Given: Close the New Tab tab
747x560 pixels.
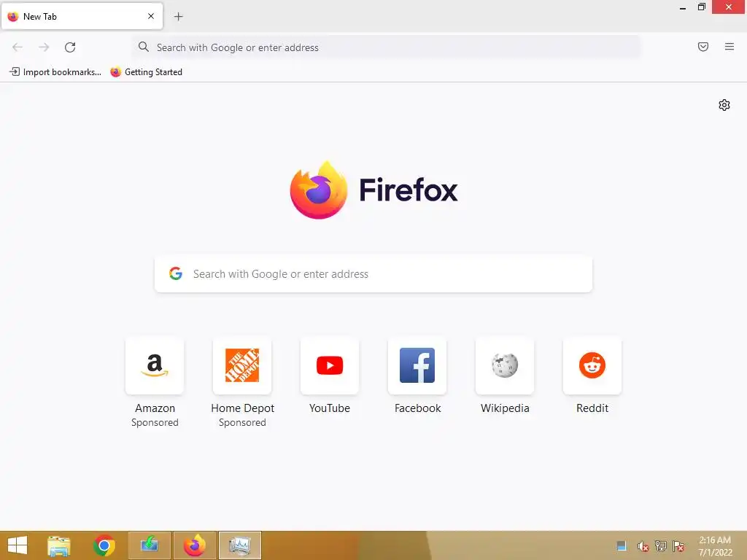Looking at the screenshot, I should point(151,16).
